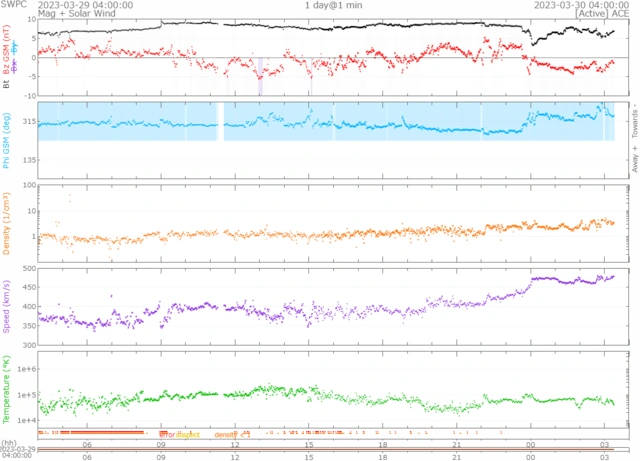Enable the struck-through By series label
The image size is (640, 461).
coord(14,48)
